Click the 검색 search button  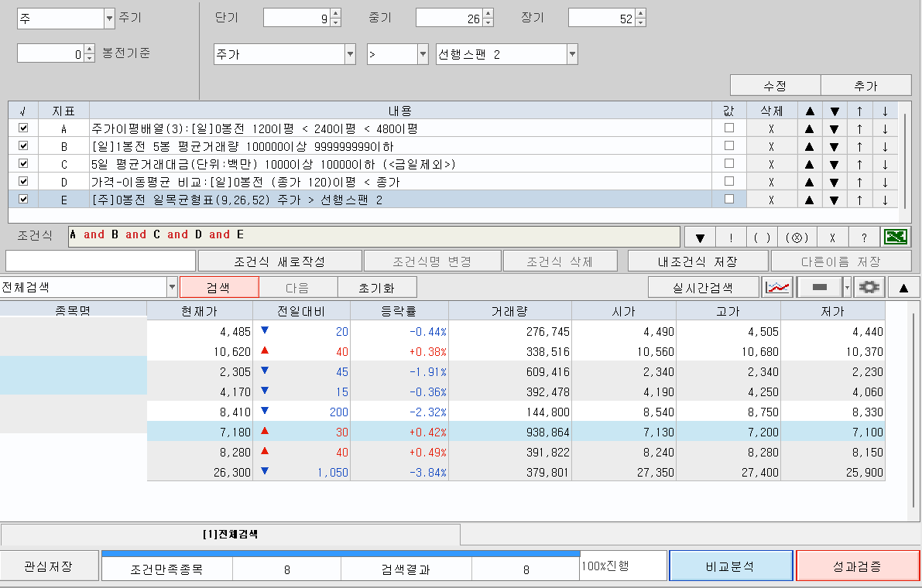(x=219, y=287)
